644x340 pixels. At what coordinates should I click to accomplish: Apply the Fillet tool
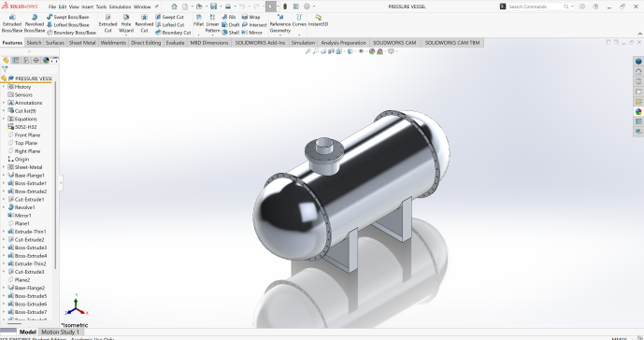pyautogui.click(x=199, y=21)
